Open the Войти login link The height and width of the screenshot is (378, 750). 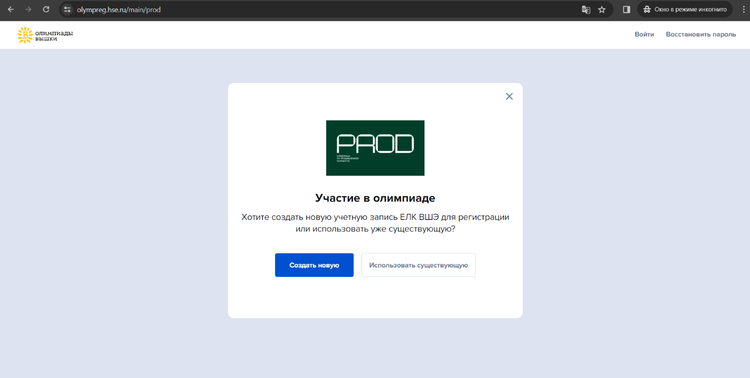[x=644, y=34]
